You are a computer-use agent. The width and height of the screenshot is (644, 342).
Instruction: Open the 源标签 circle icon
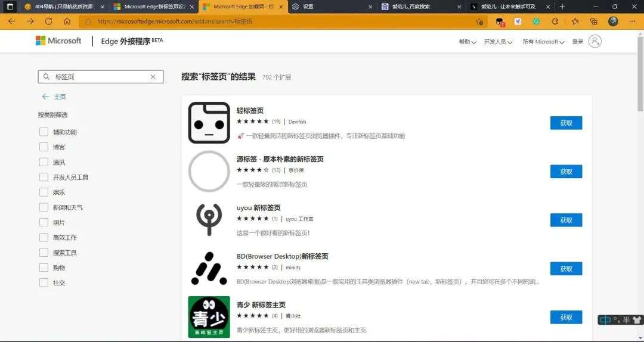(x=209, y=171)
